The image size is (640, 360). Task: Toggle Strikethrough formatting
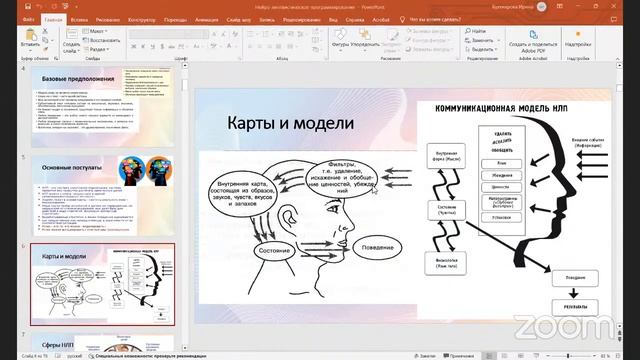click(171, 47)
